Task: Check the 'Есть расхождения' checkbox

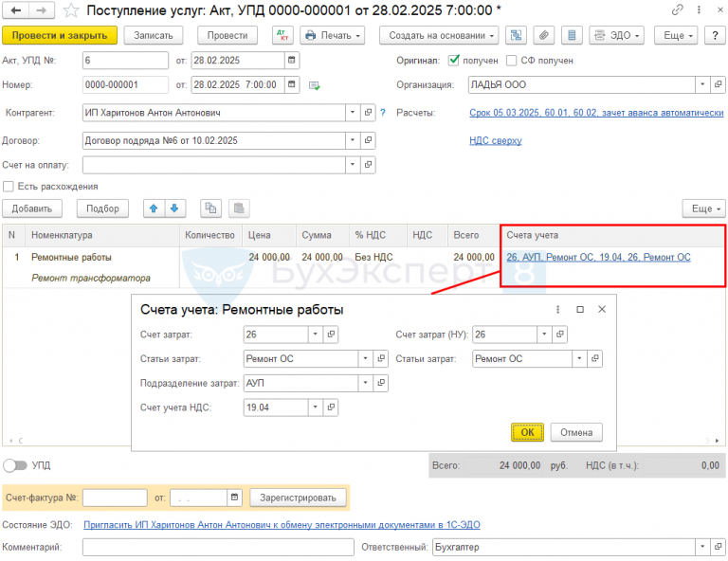Action: tap(9, 187)
